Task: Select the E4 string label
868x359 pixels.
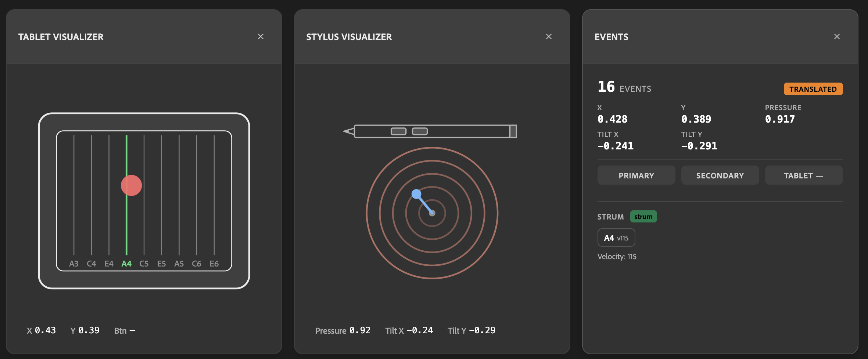Action: [x=109, y=263]
